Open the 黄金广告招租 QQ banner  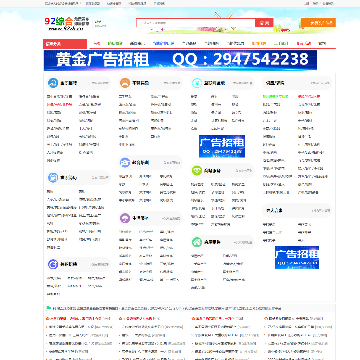[x=180, y=60]
